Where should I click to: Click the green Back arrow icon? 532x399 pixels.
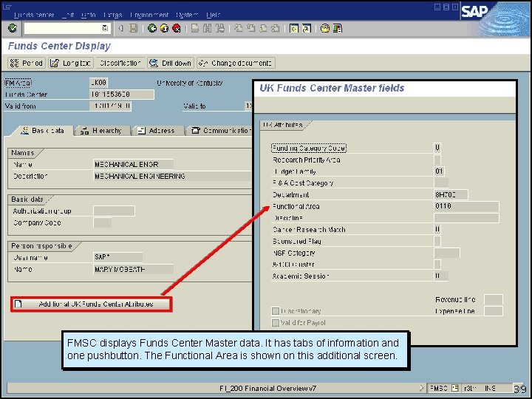coord(151,28)
